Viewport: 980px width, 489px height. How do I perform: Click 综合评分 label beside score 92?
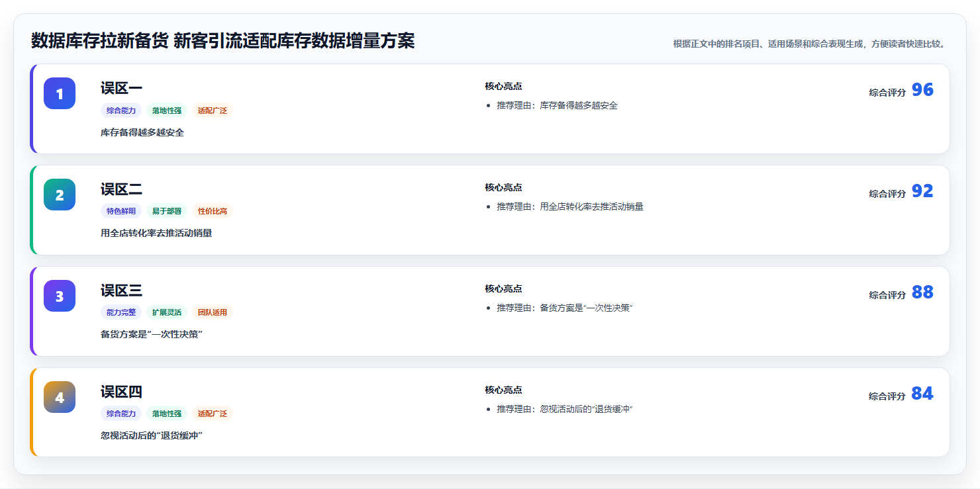887,194
